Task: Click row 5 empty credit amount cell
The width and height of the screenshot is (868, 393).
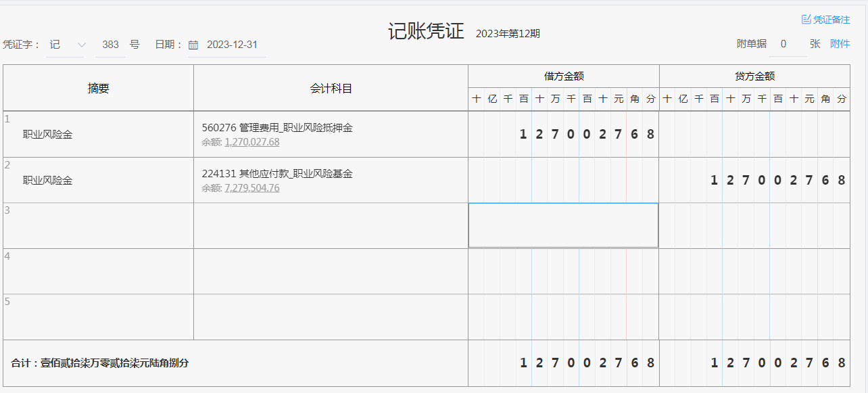Action: click(x=754, y=317)
